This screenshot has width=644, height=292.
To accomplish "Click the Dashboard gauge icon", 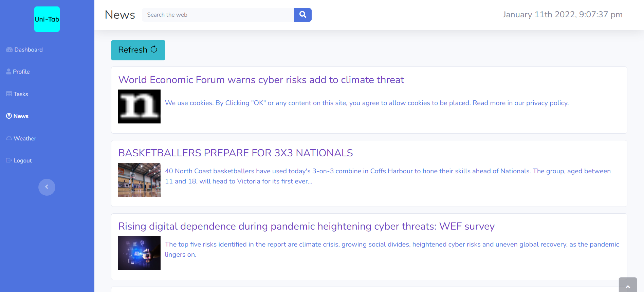I will [x=9, y=50].
